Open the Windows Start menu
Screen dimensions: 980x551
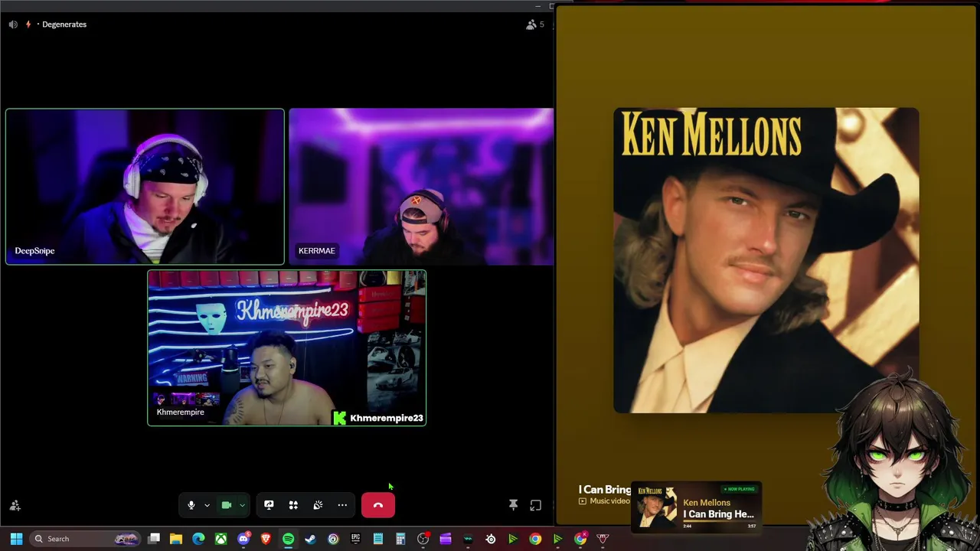16,539
